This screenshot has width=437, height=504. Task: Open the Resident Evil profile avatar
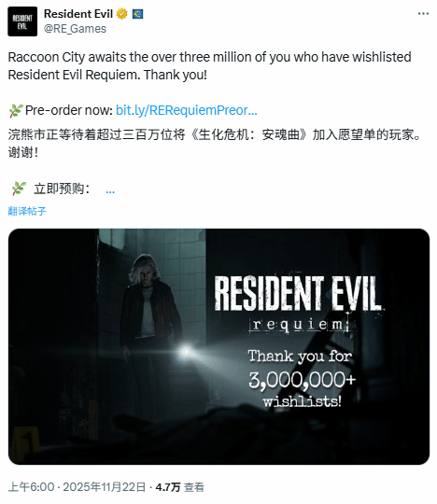22,21
